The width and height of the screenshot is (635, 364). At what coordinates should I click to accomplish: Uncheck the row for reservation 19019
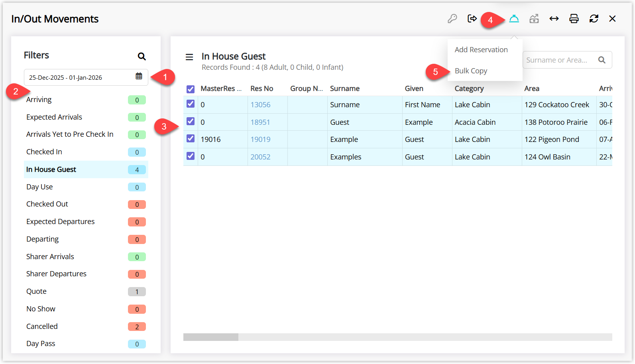[191, 138]
